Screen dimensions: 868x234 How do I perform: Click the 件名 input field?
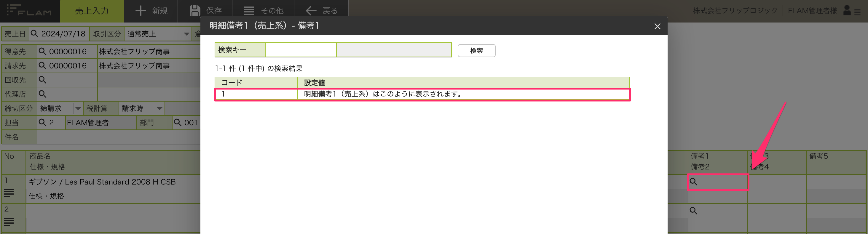pos(119,137)
